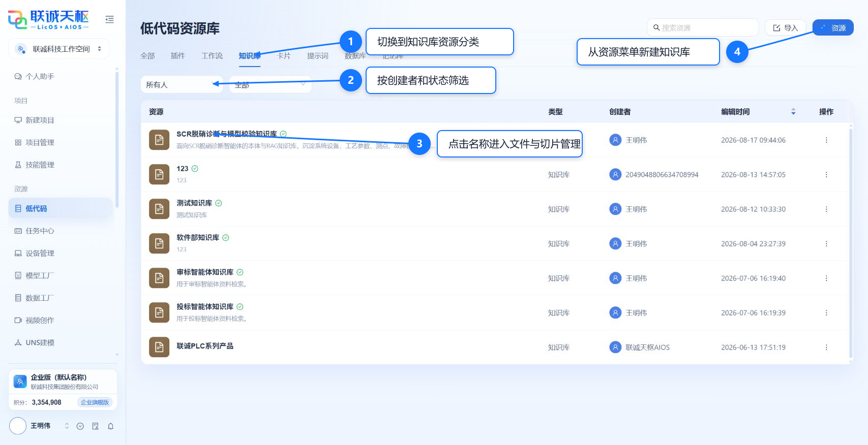Open the 审标智能体知识库 knowledge base name
The height and width of the screenshot is (445, 868).
(x=205, y=272)
